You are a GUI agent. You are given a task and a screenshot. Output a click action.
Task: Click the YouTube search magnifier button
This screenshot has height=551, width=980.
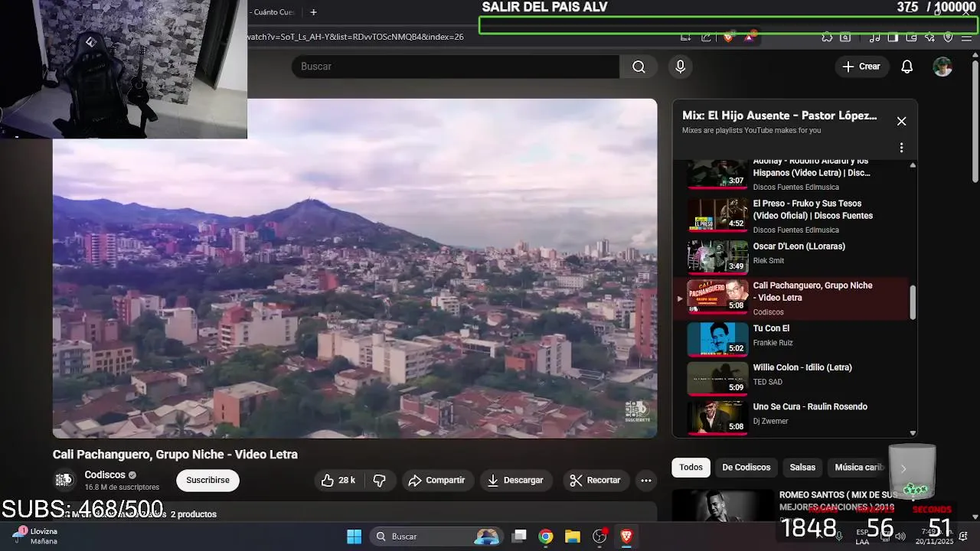pyautogui.click(x=639, y=67)
